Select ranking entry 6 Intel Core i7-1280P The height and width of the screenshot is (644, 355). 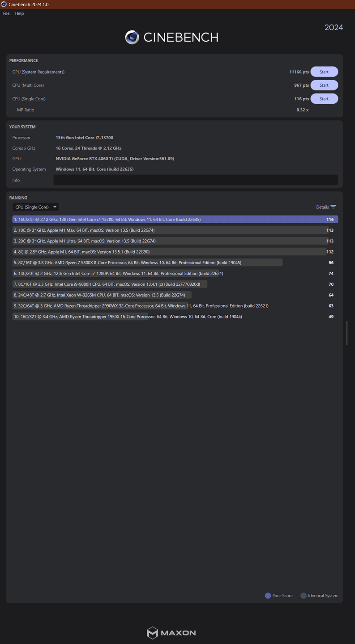pyautogui.click(x=175, y=273)
